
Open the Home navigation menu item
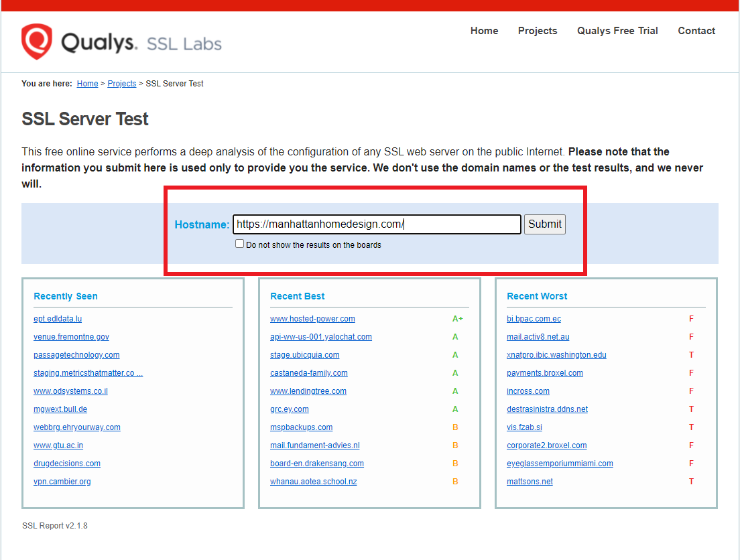click(484, 31)
